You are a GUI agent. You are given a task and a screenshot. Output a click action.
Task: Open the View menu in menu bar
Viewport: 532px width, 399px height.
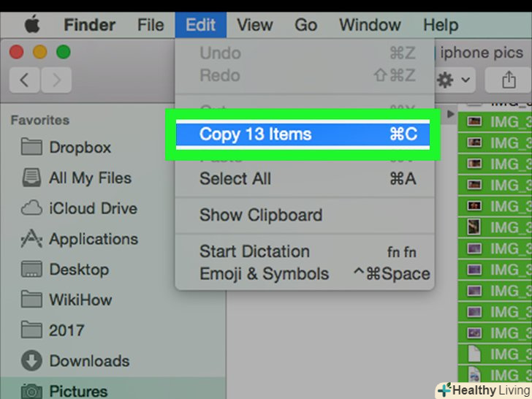coord(255,25)
